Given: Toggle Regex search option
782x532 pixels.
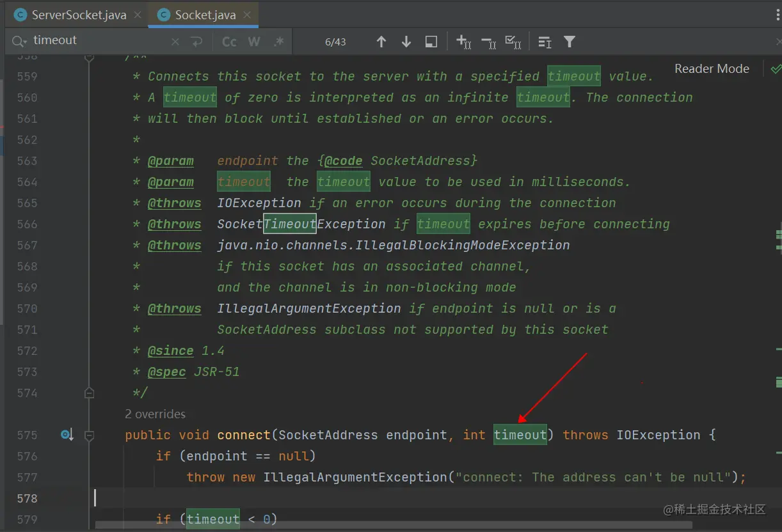Looking at the screenshot, I should pyautogui.click(x=278, y=42).
